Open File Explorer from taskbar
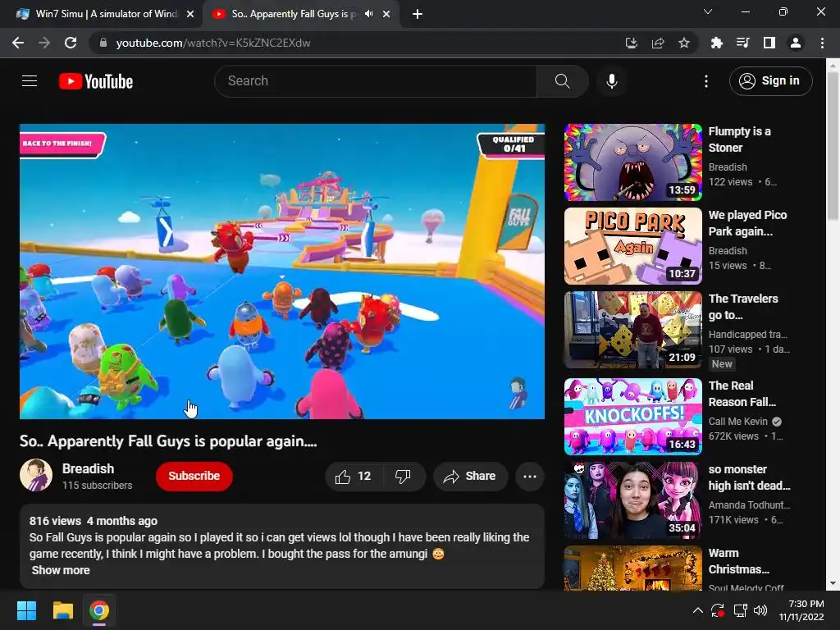Viewport: 840px width, 630px height. 62,610
